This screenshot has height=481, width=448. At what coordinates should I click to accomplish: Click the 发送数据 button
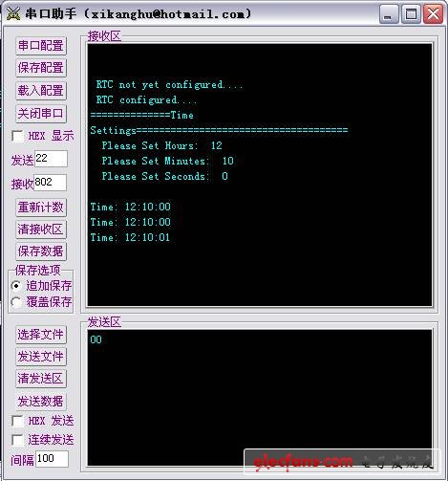click(41, 402)
